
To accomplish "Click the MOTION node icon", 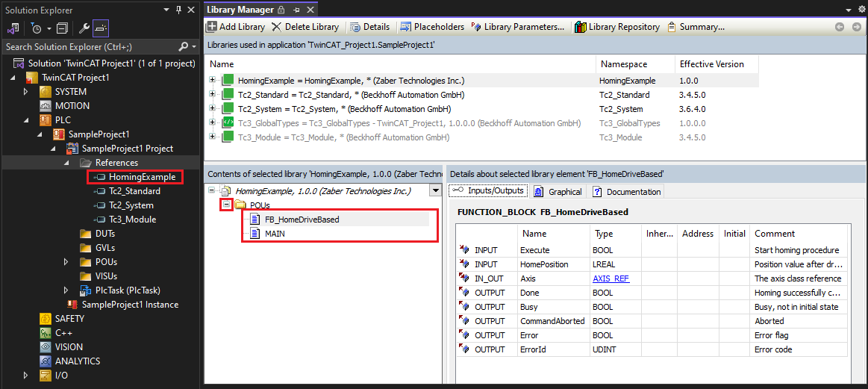I will 46,105.
